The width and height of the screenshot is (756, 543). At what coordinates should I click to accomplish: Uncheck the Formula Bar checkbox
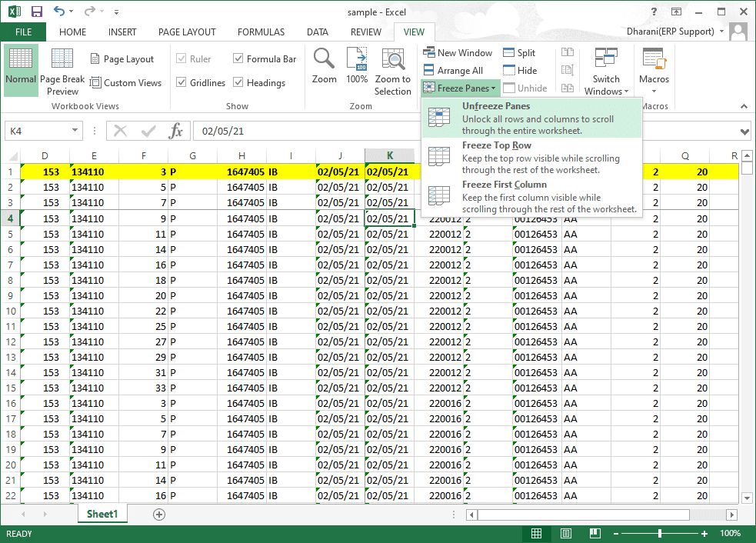point(239,59)
